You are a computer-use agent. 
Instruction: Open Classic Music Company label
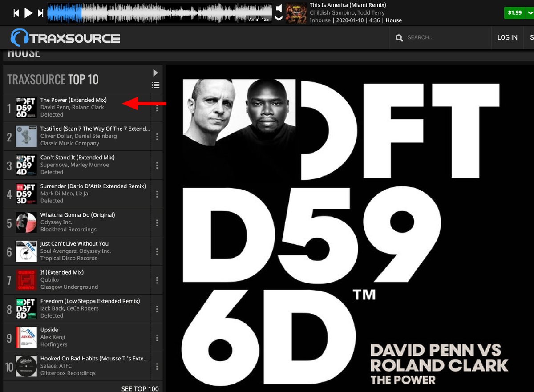point(70,143)
